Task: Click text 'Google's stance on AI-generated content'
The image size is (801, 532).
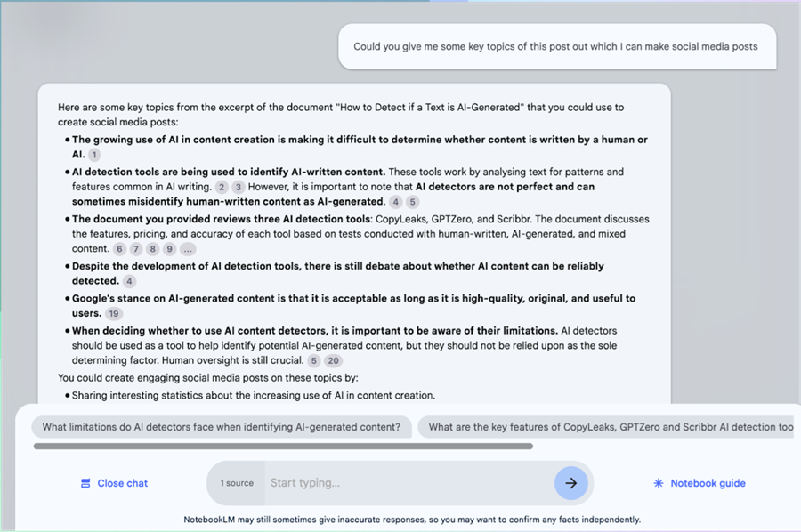Action: [353, 306]
